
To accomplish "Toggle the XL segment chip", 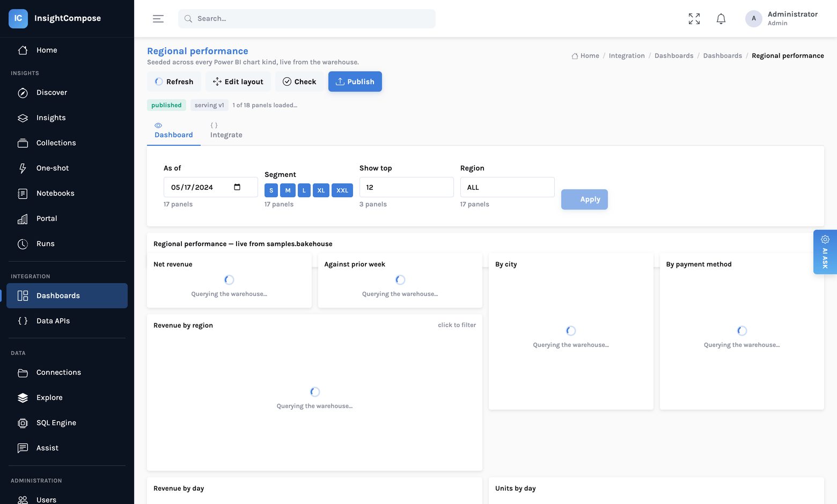I will coord(321,190).
